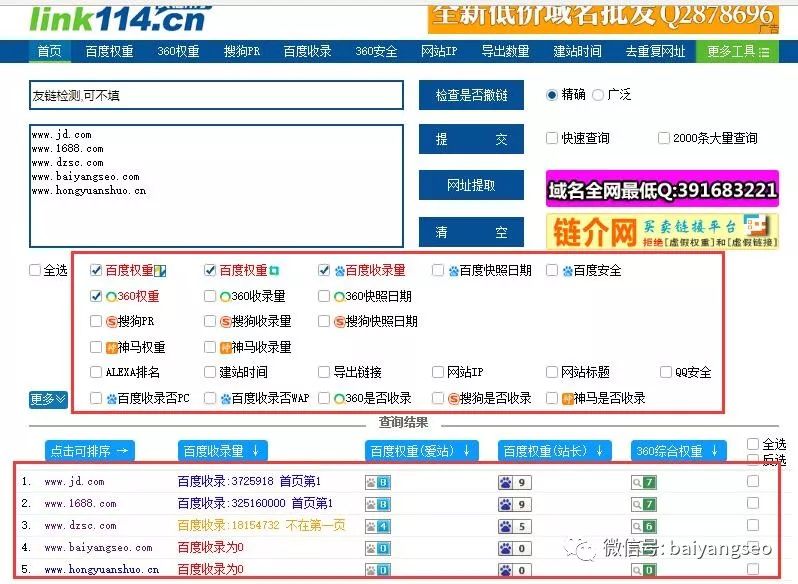
Task: Tick the results 全选 checkbox
Action: click(x=753, y=444)
